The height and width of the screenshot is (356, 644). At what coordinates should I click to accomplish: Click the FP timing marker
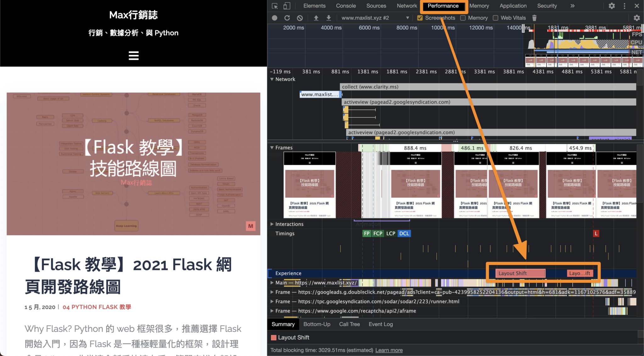pyautogui.click(x=367, y=233)
